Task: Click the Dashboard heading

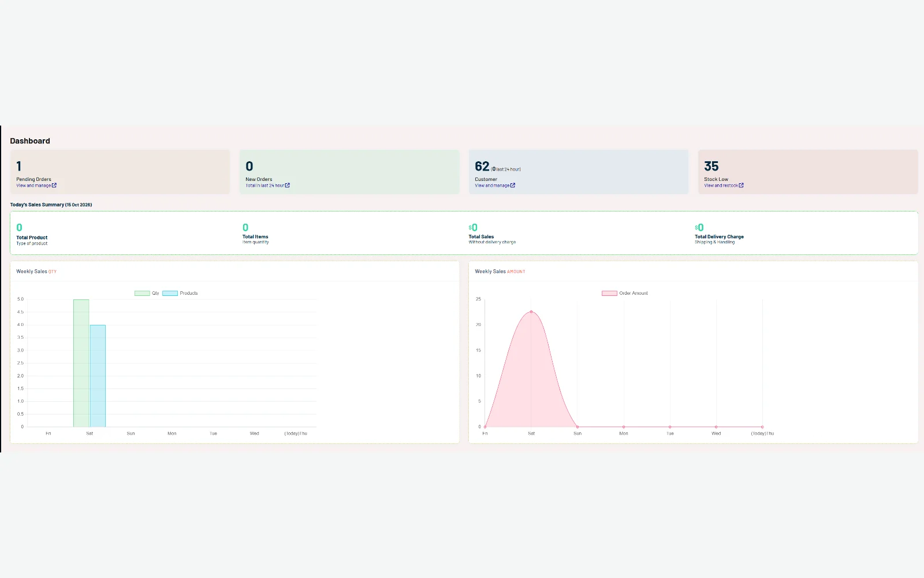Action: pos(30,141)
